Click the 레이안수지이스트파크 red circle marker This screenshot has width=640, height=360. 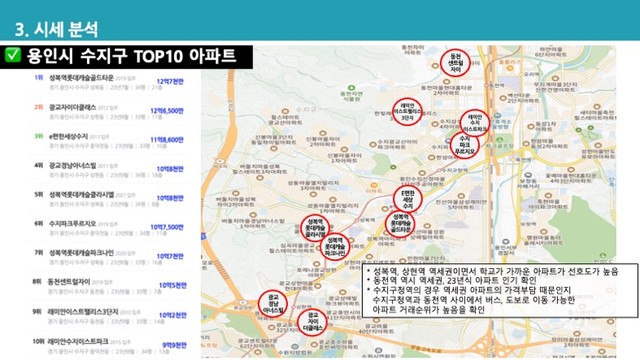[475, 123]
